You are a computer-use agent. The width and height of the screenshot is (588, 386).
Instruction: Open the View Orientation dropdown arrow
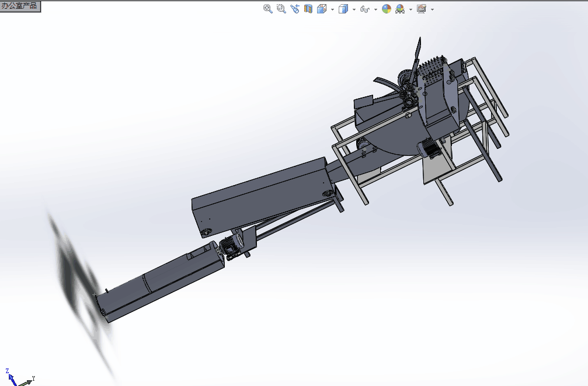point(333,9)
